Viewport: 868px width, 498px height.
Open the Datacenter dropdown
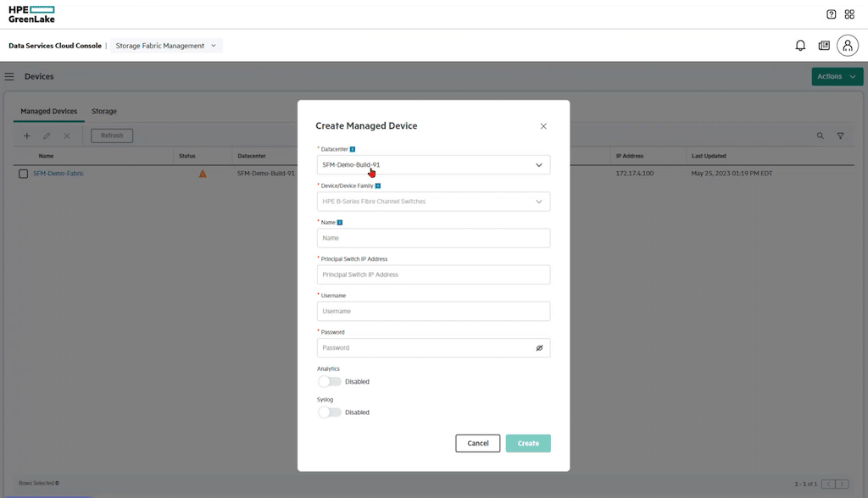tap(433, 165)
